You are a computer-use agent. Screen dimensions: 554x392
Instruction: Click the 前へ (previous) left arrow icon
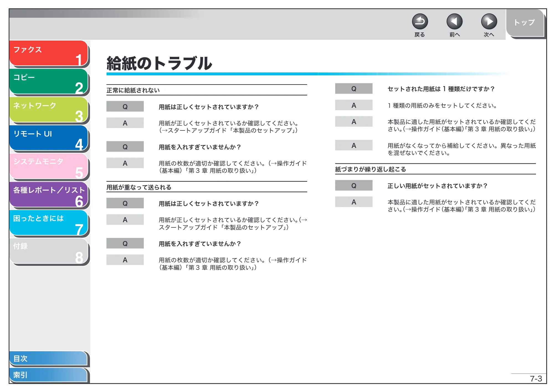click(x=454, y=22)
